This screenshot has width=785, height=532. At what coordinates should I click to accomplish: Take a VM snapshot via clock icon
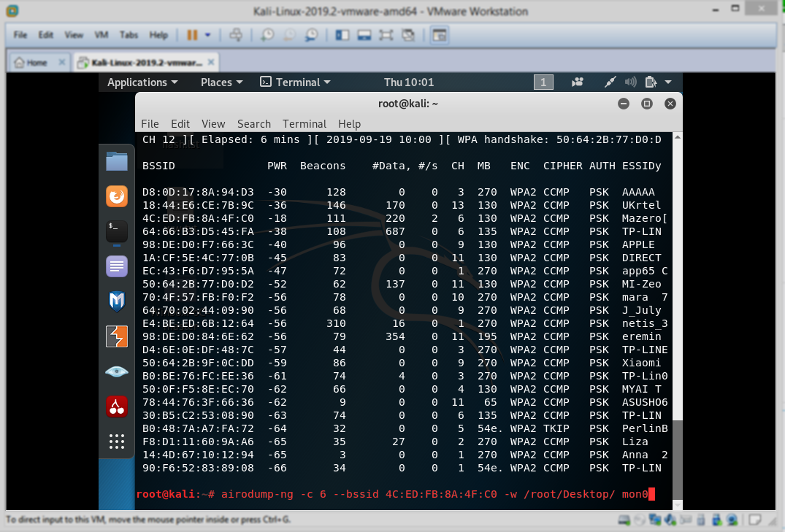tap(268, 35)
